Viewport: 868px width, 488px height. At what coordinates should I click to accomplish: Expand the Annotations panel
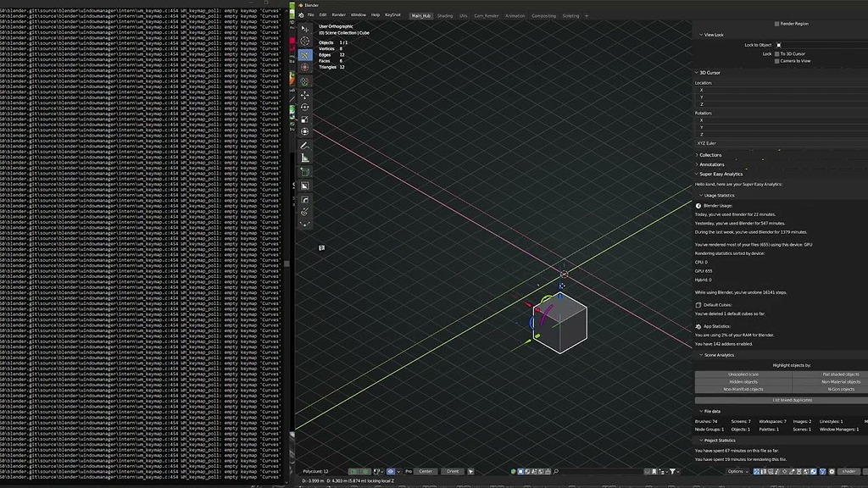709,164
